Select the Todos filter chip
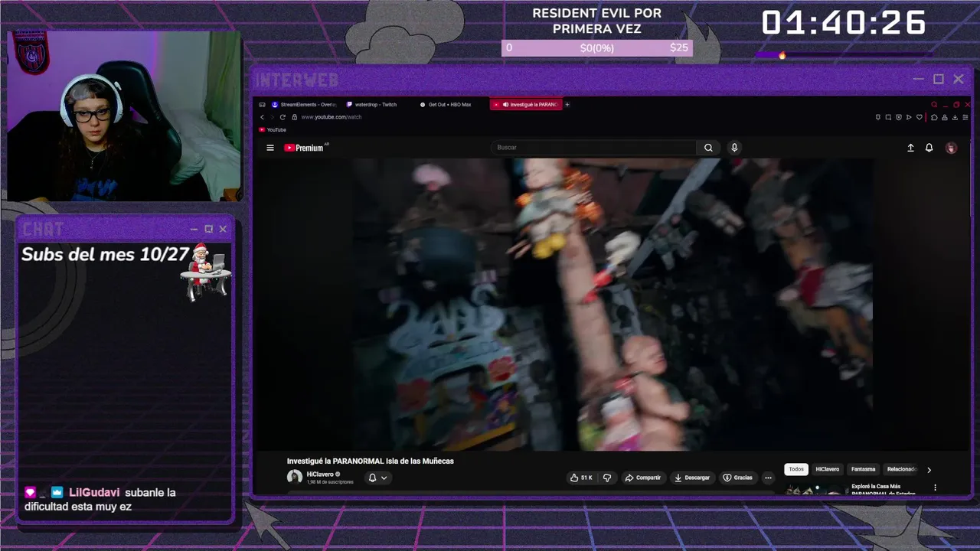The image size is (980, 551). tap(796, 469)
